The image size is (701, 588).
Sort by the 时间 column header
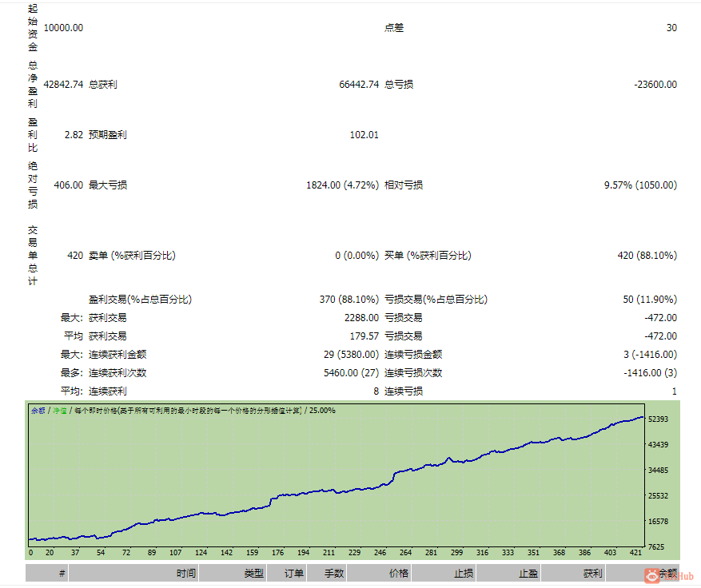[133, 574]
